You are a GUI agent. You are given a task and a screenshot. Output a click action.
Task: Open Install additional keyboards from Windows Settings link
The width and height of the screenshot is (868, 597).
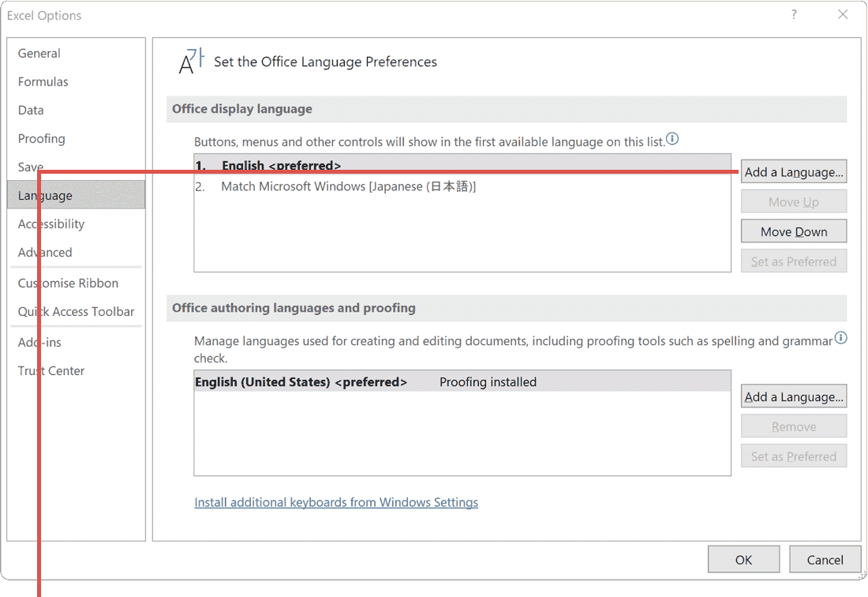pyautogui.click(x=336, y=502)
